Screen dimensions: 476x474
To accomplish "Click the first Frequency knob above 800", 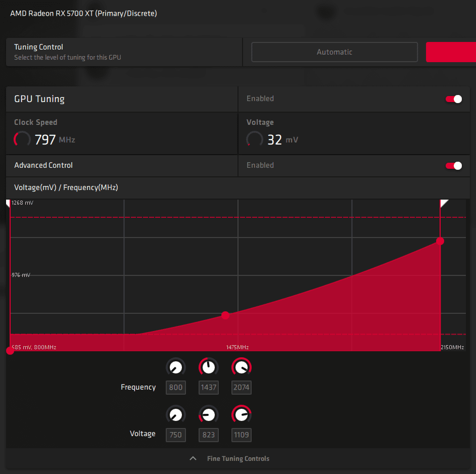I will click(176, 367).
